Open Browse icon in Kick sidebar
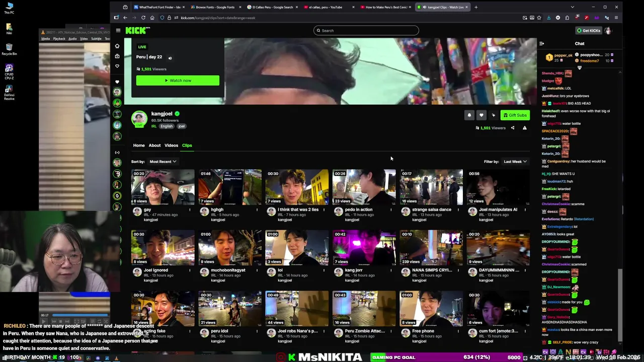The image size is (644, 362). [117, 56]
